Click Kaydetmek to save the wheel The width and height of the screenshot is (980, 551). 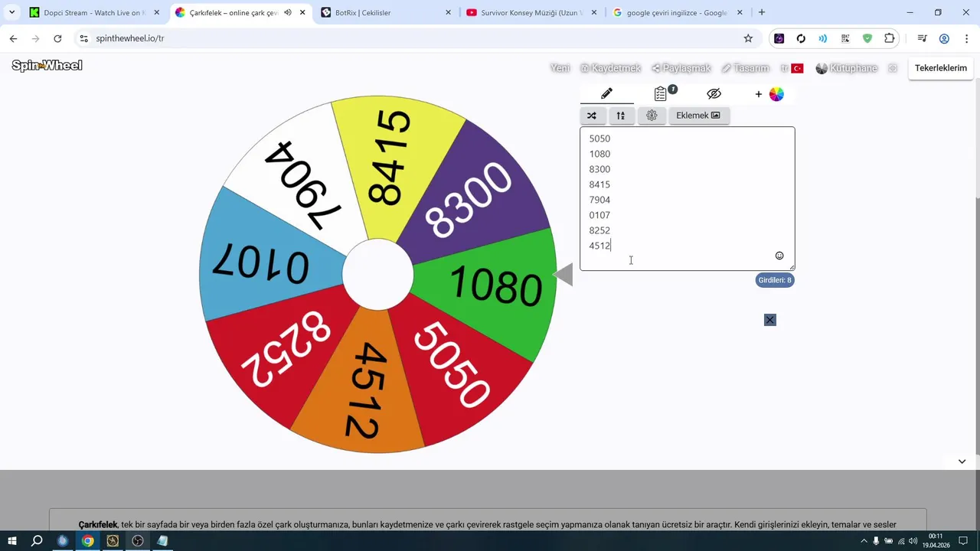[x=610, y=68]
